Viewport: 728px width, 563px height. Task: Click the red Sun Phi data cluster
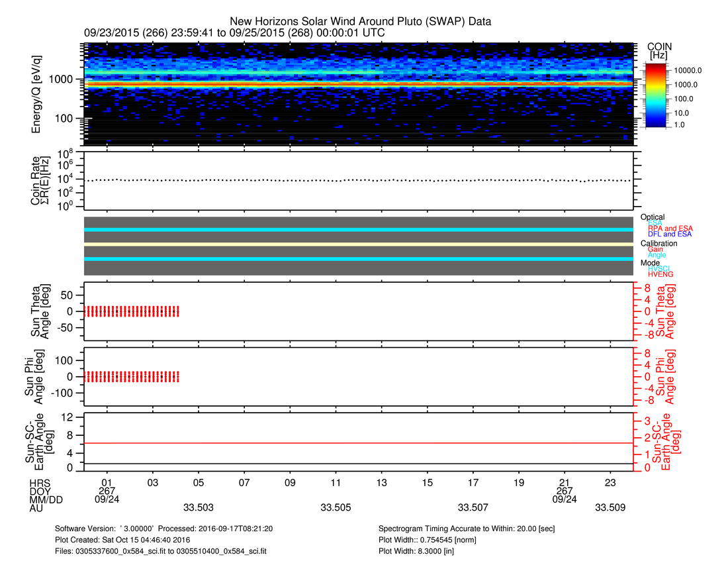pyautogui.click(x=132, y=376)
